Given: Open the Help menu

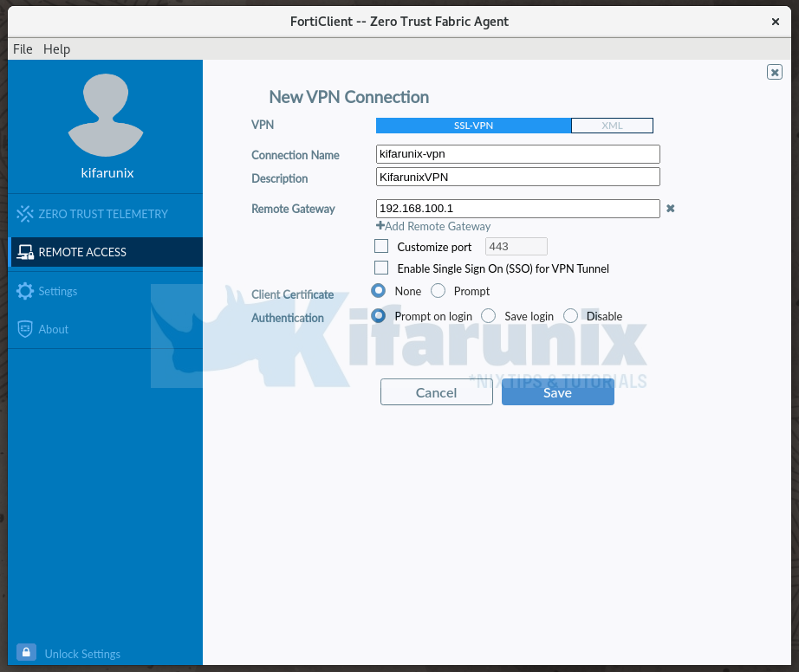Looking at the screenshot, I should [x=56, y=48].
